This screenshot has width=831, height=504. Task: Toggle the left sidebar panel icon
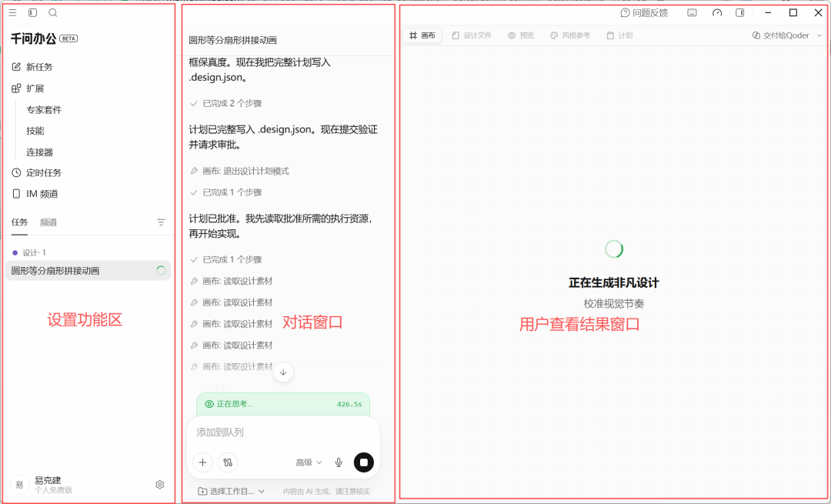(33, 13)
